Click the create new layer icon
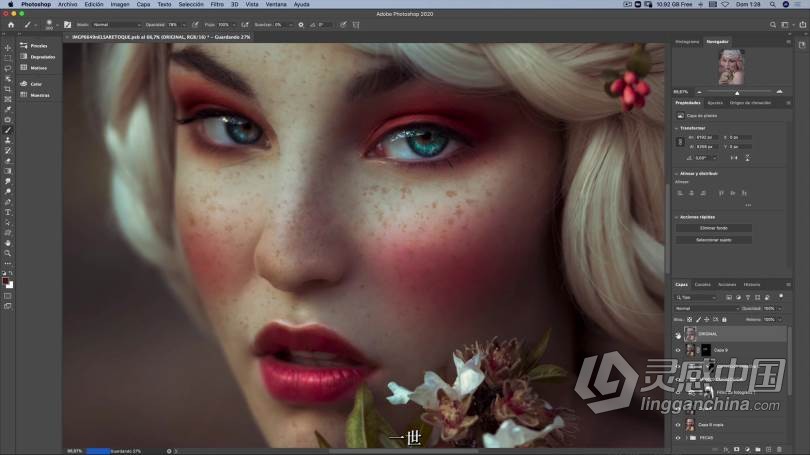The image size is (810, 455). tap(769, 450)
